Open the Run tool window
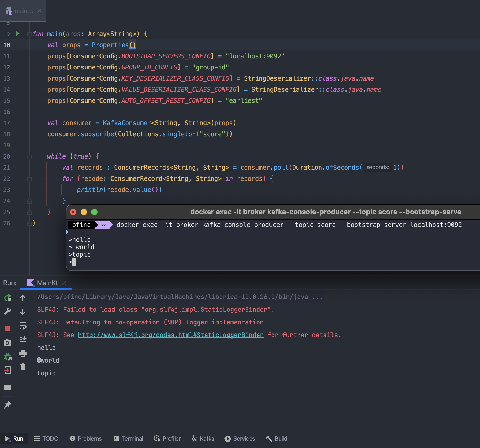Image resolution: width=480 pixels, height=448 pixels. point(14,438)
